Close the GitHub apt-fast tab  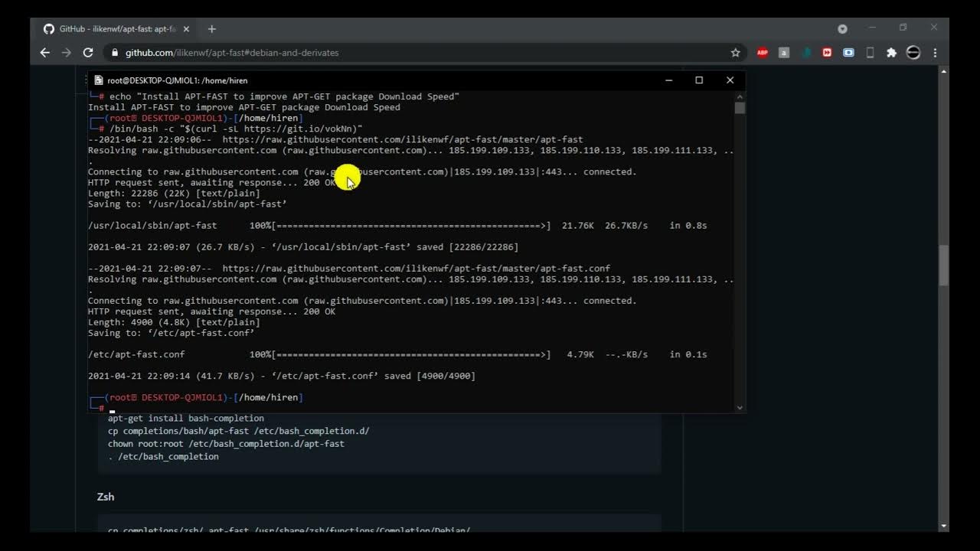click(186, 29)
